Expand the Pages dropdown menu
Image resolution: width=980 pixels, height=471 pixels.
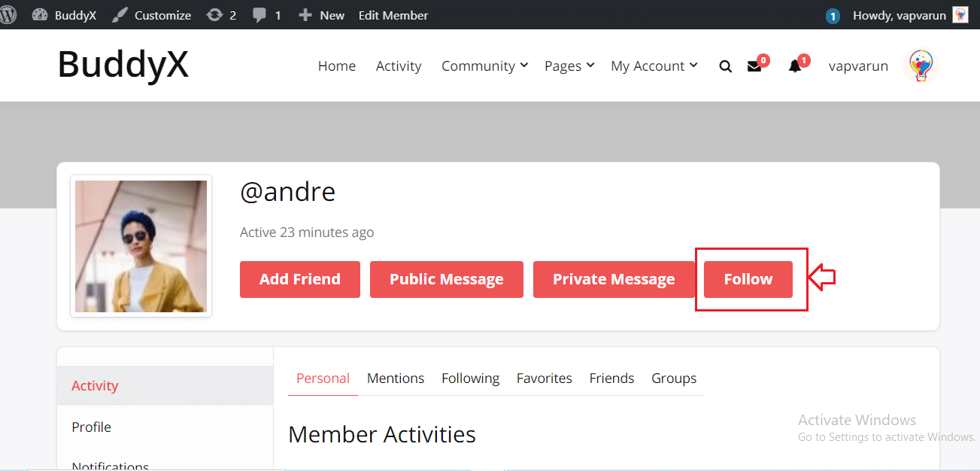click(569, 65)
